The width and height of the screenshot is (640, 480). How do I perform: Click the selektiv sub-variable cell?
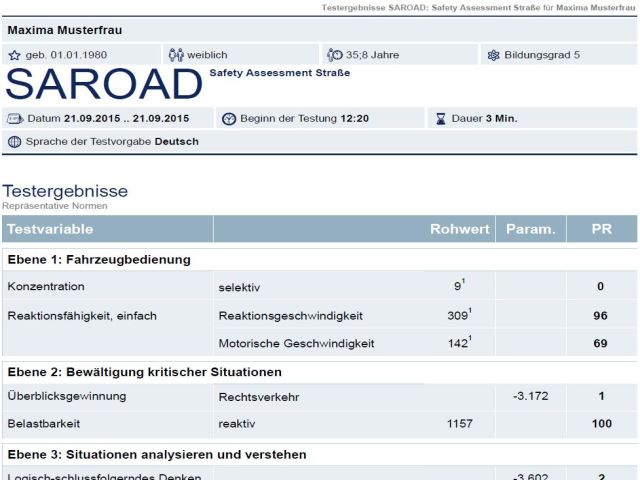(239, 288)
